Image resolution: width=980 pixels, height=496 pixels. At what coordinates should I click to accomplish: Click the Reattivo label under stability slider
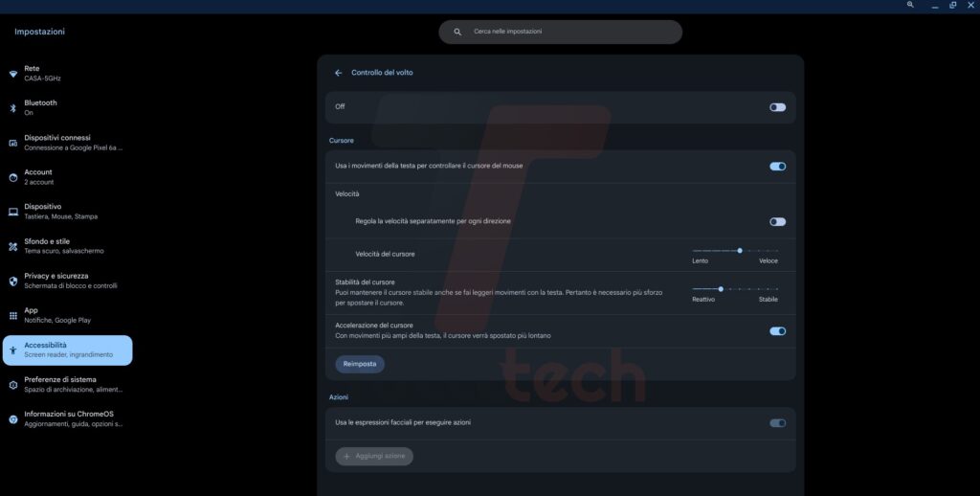click(703, 300)
